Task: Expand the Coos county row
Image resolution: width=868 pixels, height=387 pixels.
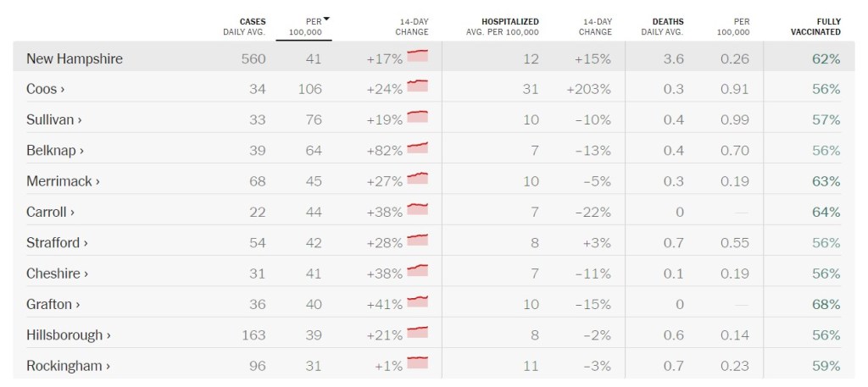Action: (46, 90)
